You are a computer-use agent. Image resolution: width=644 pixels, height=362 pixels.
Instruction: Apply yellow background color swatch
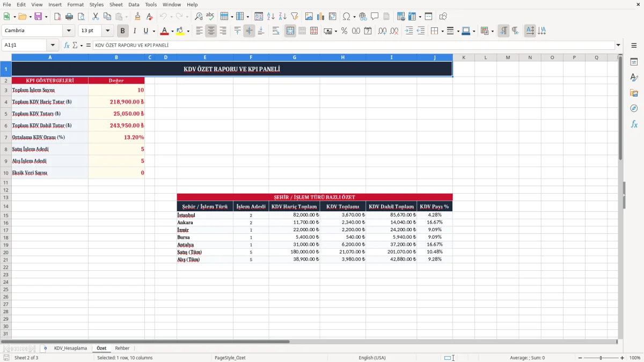(180, 31)
